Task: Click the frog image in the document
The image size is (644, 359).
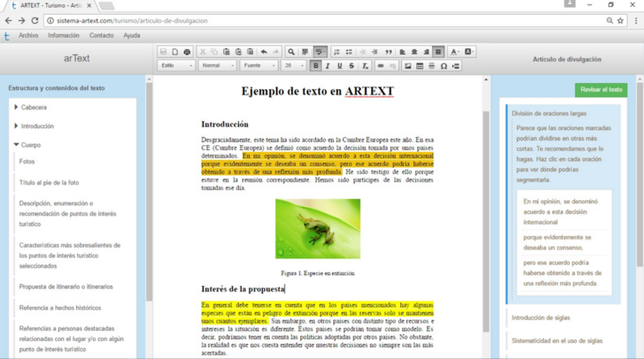Action: [x=317, y=229]
